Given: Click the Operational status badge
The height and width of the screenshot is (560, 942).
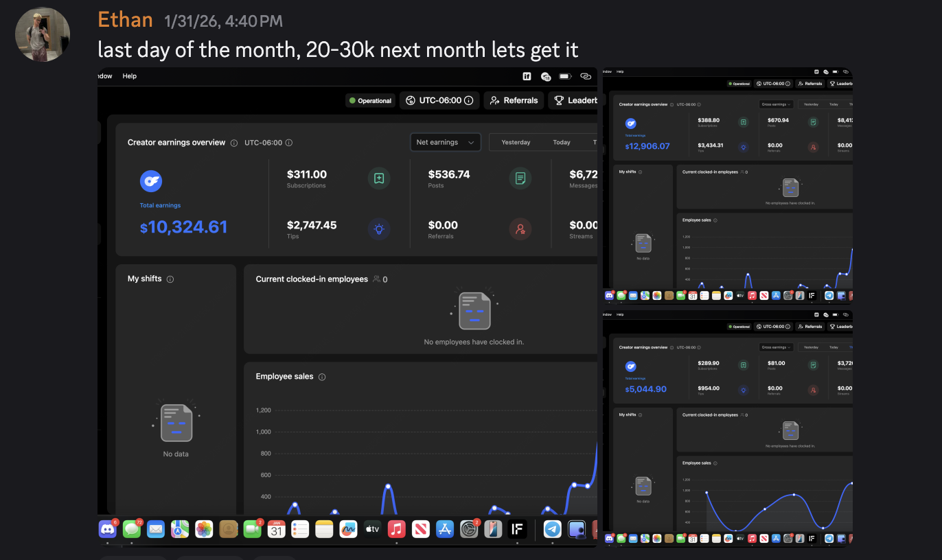Looking at the screenshot, I should pos(370,100).
